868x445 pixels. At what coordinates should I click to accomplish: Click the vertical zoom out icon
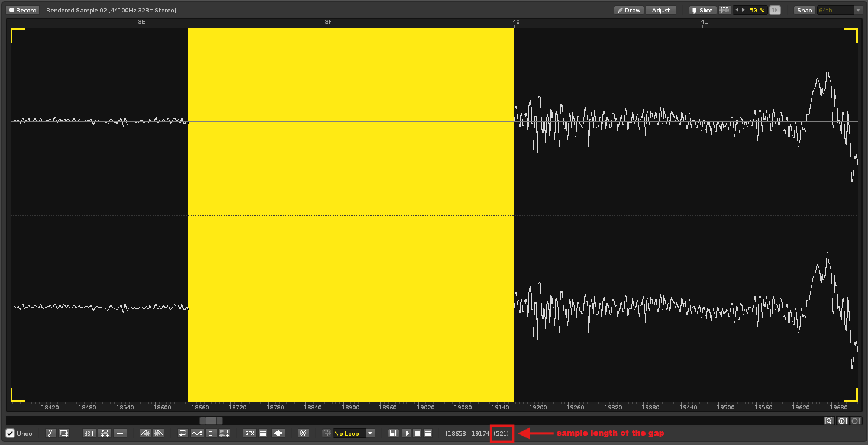856,421
